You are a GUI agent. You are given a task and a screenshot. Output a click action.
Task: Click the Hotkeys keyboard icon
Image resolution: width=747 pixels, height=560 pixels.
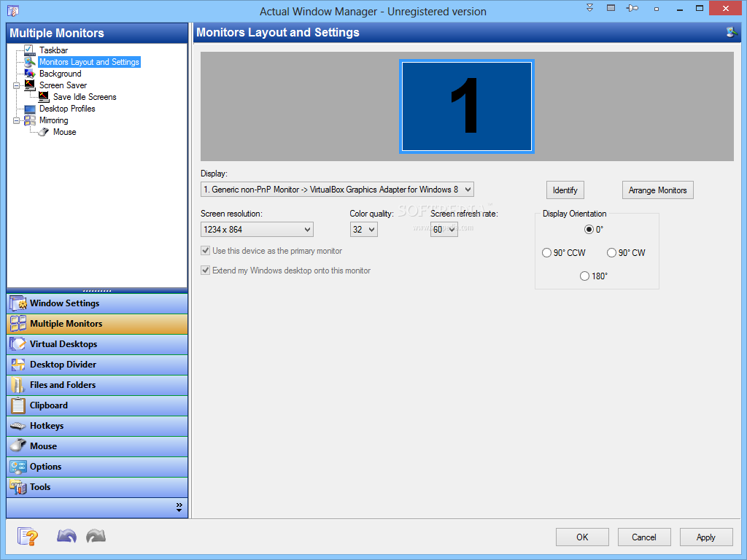click(18, 426)
